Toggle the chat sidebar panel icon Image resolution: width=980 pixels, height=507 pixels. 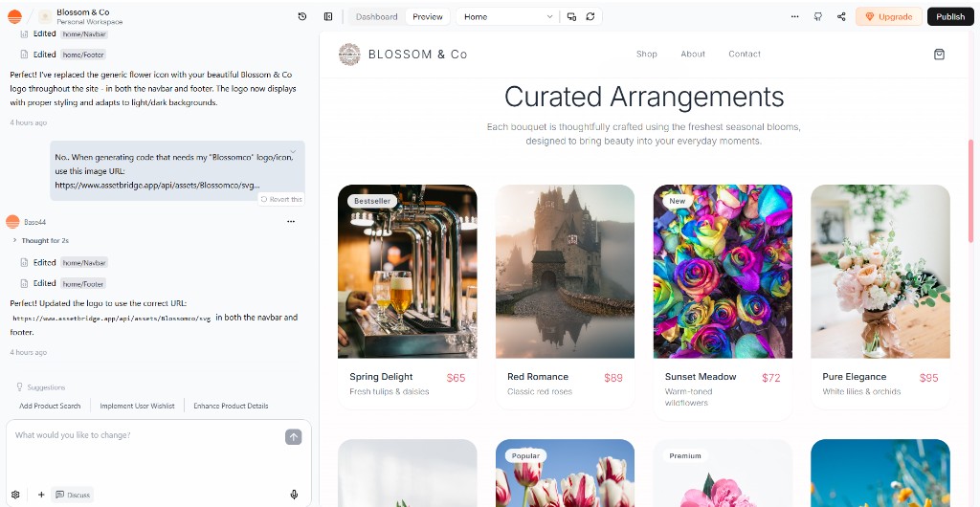[328, 17]
